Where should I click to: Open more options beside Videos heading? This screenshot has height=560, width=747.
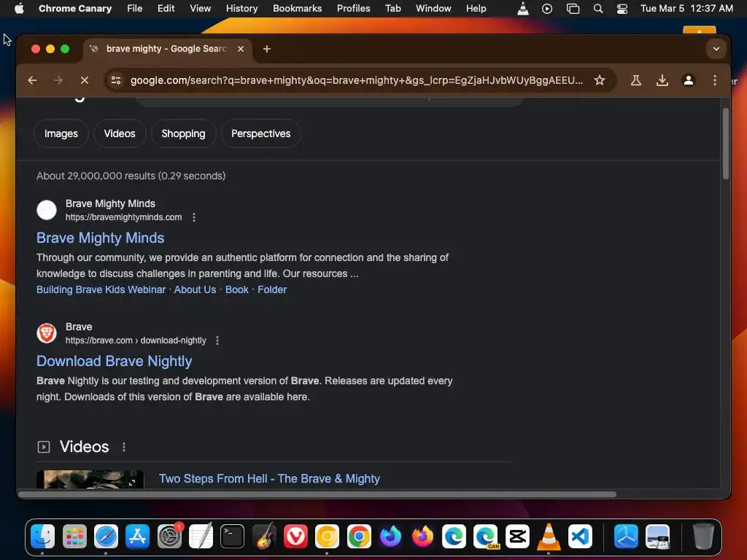pyautogui.click(x=124, y=447)
